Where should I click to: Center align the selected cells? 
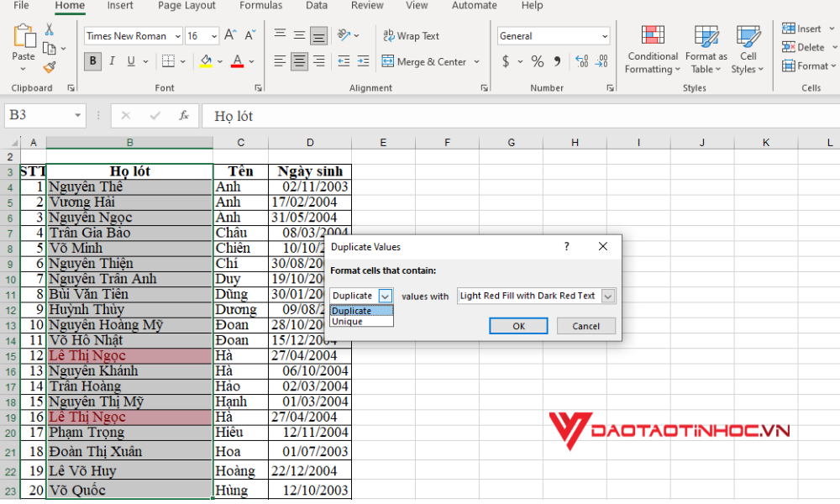(x=299, y=61)
